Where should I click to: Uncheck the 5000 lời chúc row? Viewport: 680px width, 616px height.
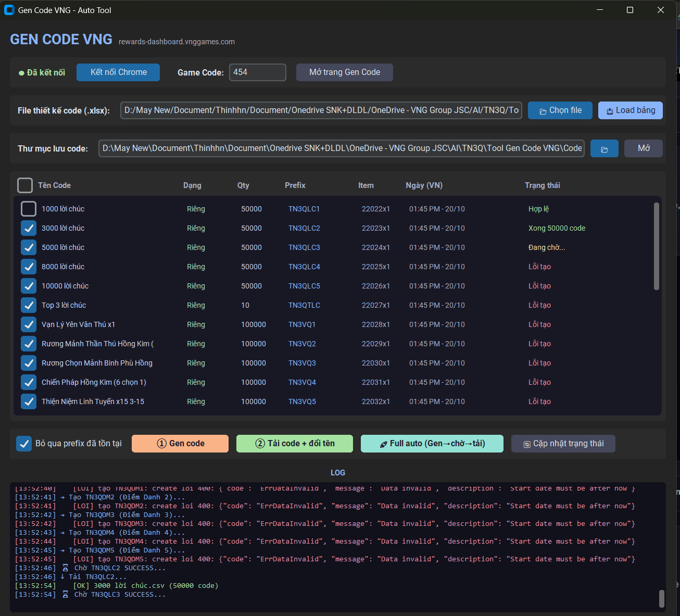pyautogui.click(x=29, y=247)
